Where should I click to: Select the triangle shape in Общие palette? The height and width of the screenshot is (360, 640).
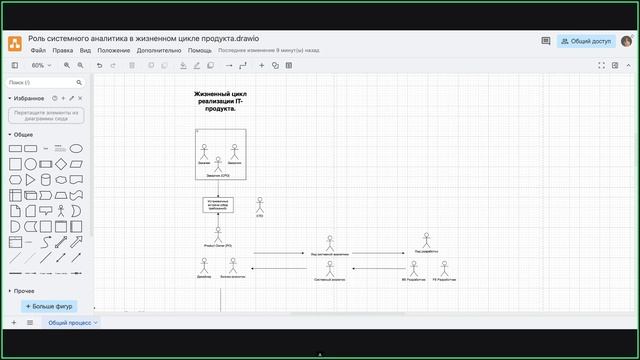31,180
